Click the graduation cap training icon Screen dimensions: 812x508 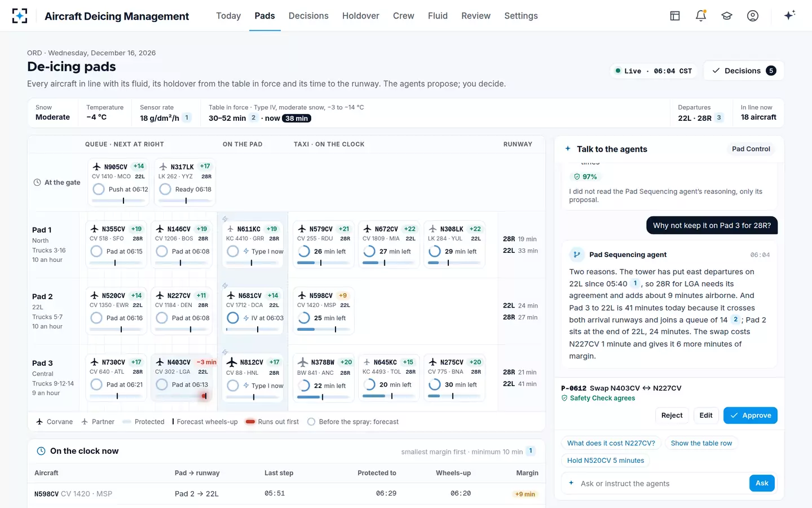tap(727, 16)
